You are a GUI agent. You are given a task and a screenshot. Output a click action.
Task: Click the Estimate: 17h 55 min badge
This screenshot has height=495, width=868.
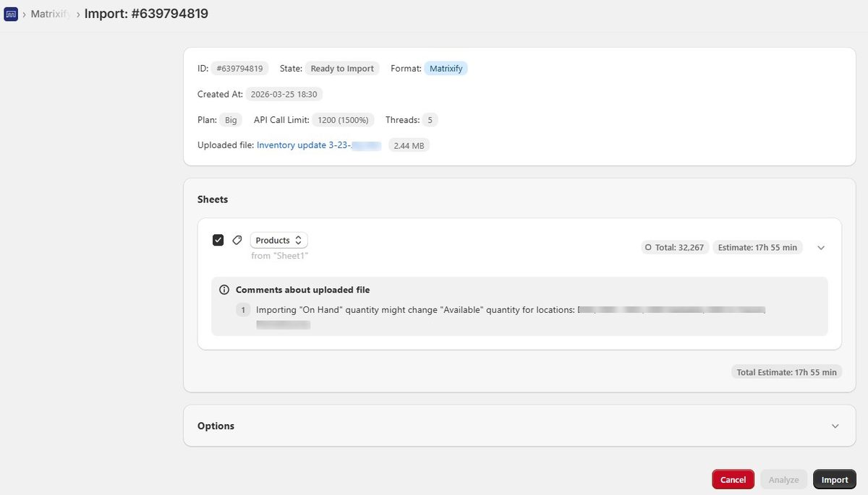pyautogui.click(x=757, y=247)
